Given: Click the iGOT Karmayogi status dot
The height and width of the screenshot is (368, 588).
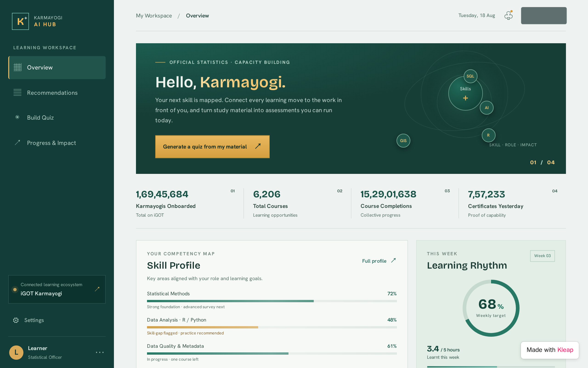Looking at the screenshot, I should coord(15,289).
